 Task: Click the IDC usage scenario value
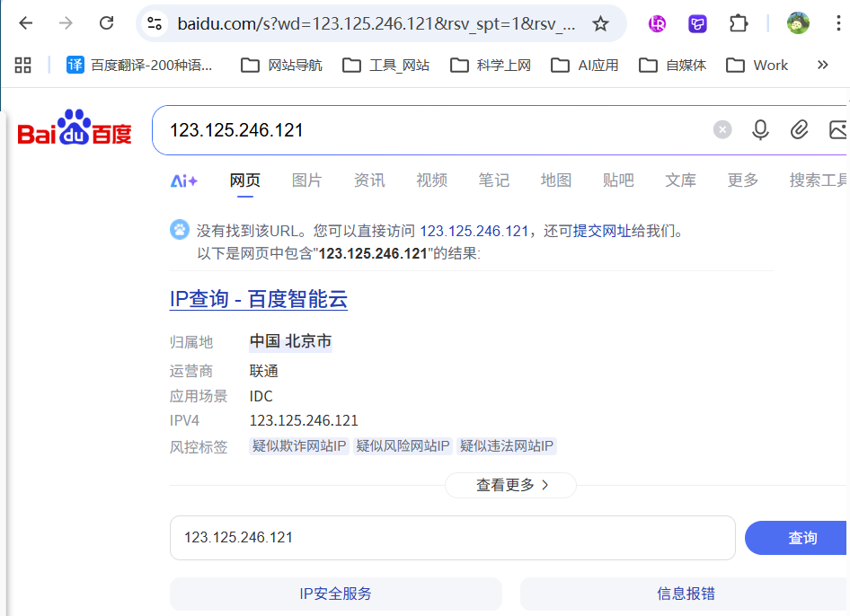[261, 396]
